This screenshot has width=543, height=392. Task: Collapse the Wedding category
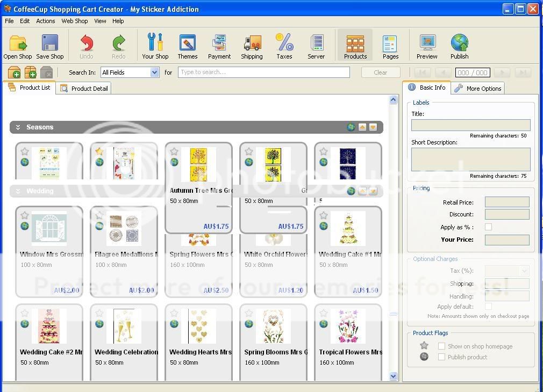(x=18, y=191)
